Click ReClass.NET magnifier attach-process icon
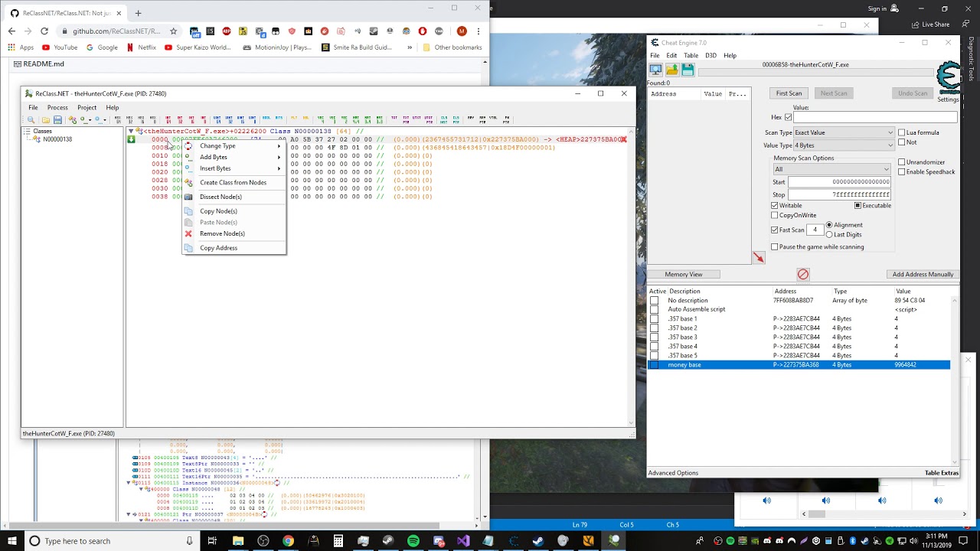The image size is (980, 551). [x=31, y=120]
